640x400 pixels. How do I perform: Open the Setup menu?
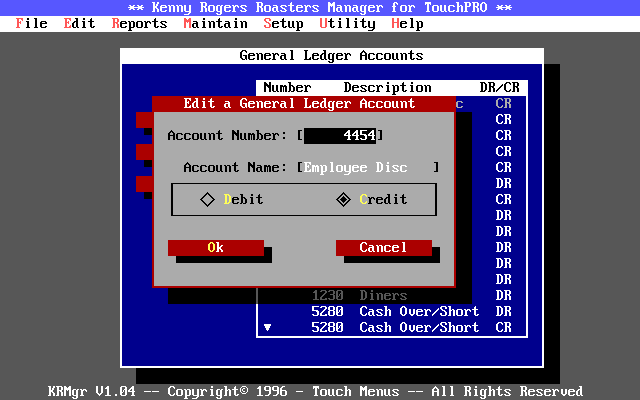coord(283,24)
